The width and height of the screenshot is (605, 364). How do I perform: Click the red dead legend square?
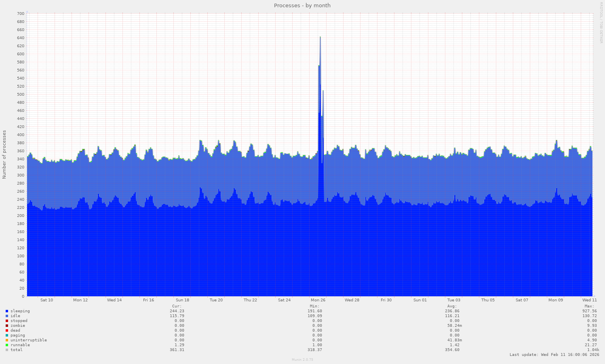coord(6,330)
